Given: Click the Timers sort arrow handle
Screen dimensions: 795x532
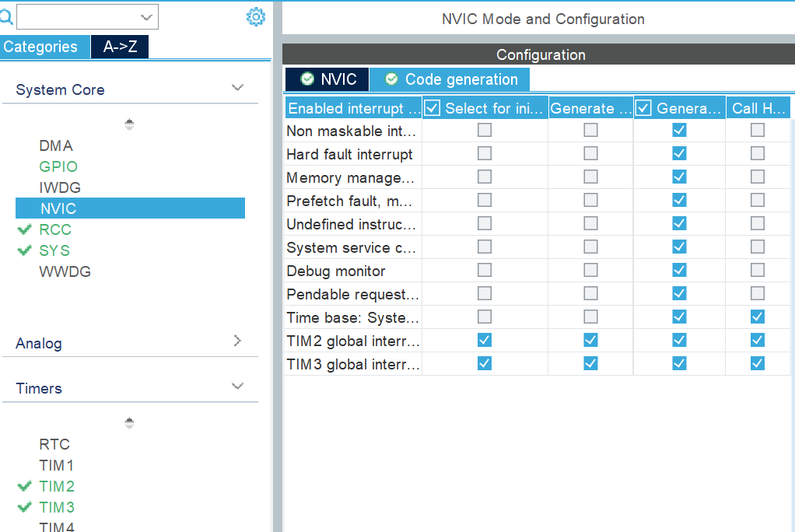Looking at the screenshot, I should click(129, 422).
